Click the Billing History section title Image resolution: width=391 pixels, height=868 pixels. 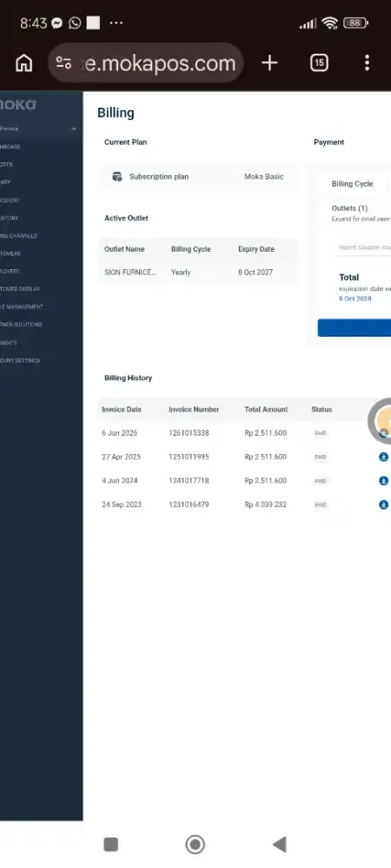click(x=128, y=378)
